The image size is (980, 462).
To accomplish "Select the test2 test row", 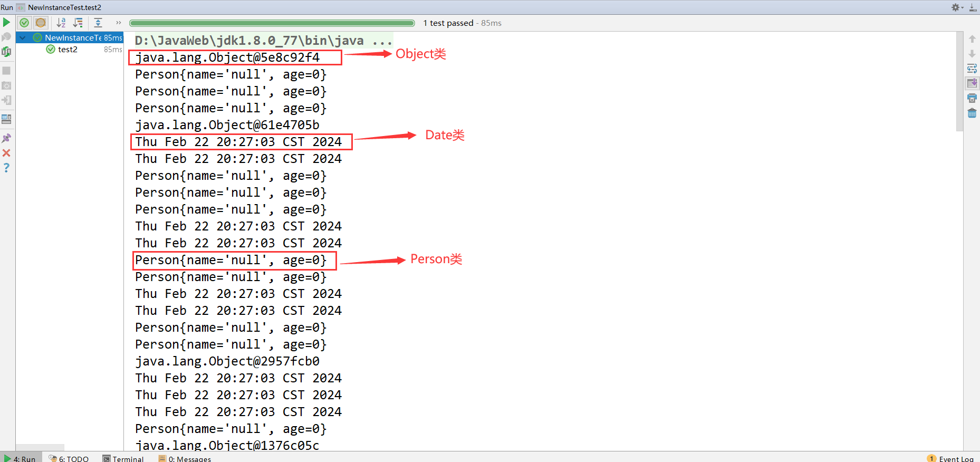I will [x=70, y=49].
